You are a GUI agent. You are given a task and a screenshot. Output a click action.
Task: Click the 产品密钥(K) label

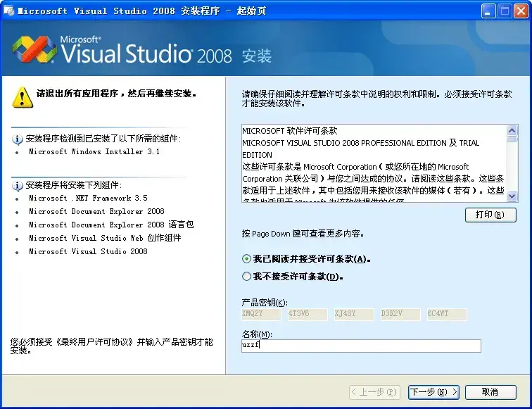tap(265, 303)
